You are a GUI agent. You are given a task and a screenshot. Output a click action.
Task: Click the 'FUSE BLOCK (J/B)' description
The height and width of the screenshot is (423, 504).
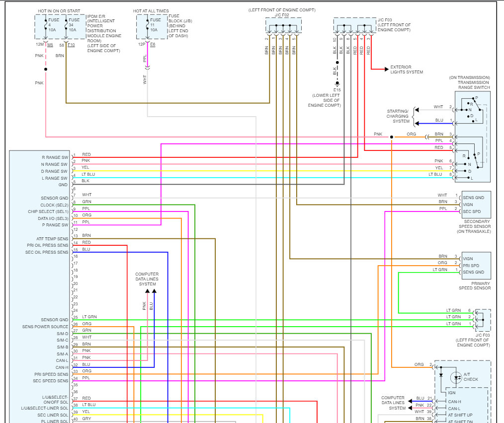[x=180, y=26]
